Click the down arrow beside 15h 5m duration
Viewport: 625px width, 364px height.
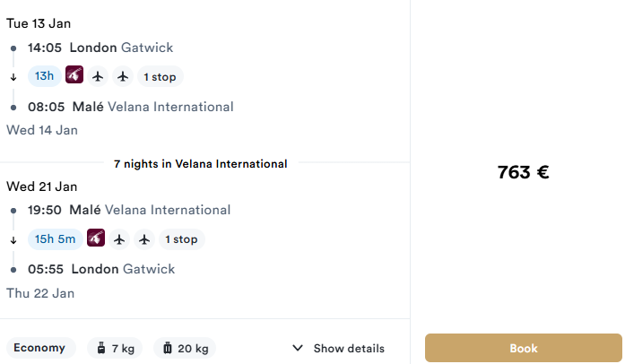pyautogui.click(x=13, y=239)
